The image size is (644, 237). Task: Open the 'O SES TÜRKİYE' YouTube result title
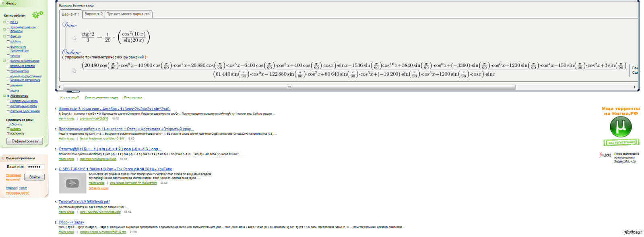coord(115,169)
